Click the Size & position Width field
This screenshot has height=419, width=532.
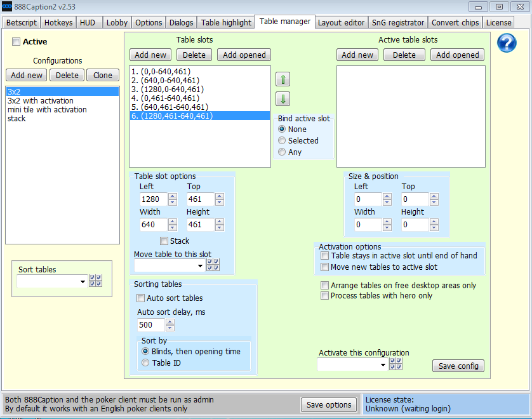pyautogui.click(x=368, y=225)
